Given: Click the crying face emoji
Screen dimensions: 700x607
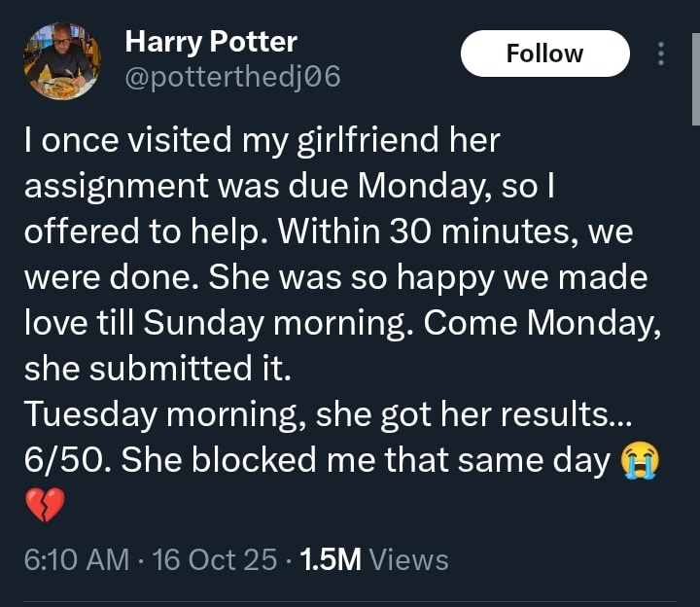Looking at the screenshot, I should pyautogui.click(x=639, y=459).
